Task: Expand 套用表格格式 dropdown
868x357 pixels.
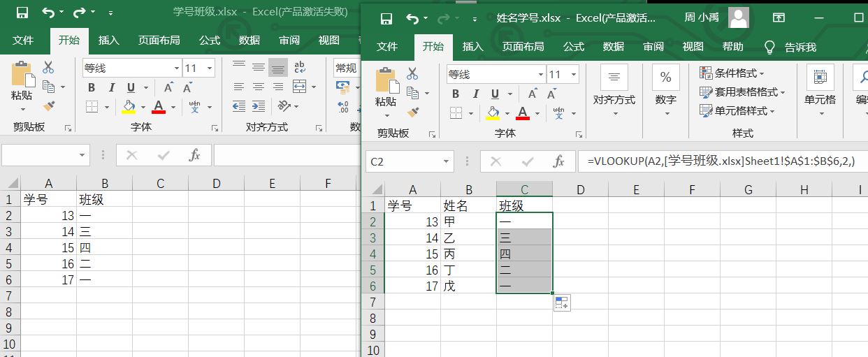Action: pyautogui.click(x=742, y=92)
